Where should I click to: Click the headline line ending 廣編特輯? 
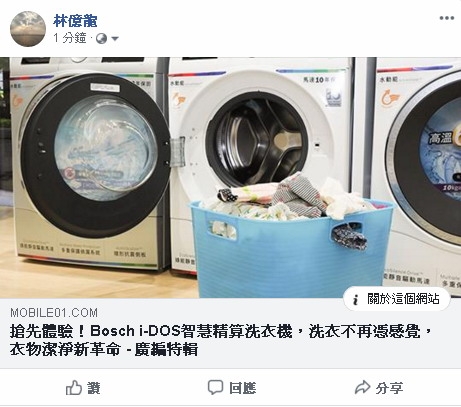tap(104, 350)
